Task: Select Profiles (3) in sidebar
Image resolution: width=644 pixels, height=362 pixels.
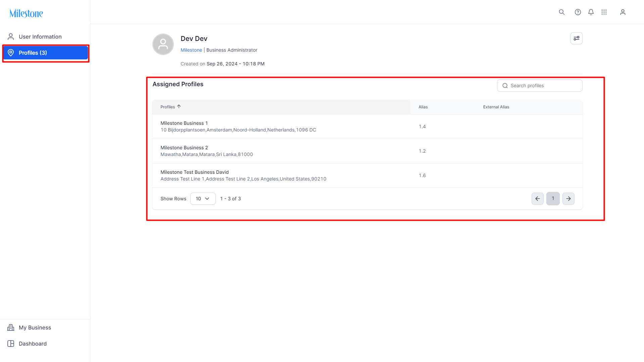Action: pos(45,53)
